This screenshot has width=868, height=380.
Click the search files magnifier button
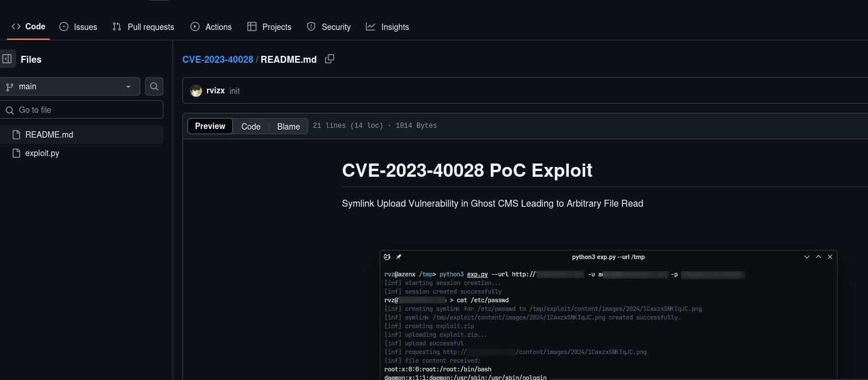154,86
